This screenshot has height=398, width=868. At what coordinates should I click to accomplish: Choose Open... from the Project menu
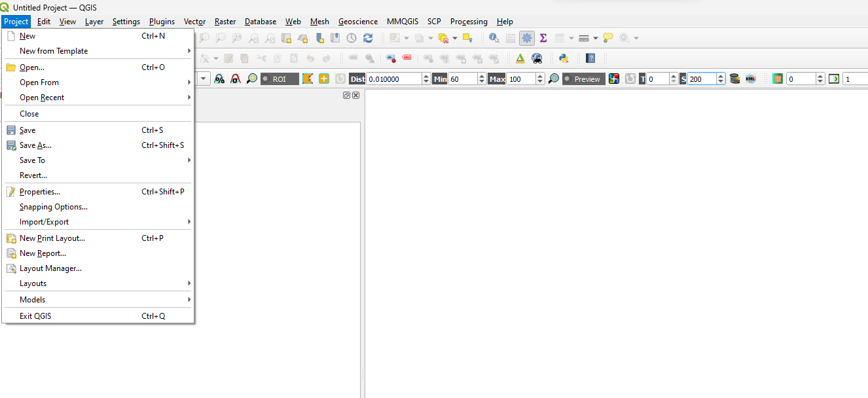pos(98,67)
